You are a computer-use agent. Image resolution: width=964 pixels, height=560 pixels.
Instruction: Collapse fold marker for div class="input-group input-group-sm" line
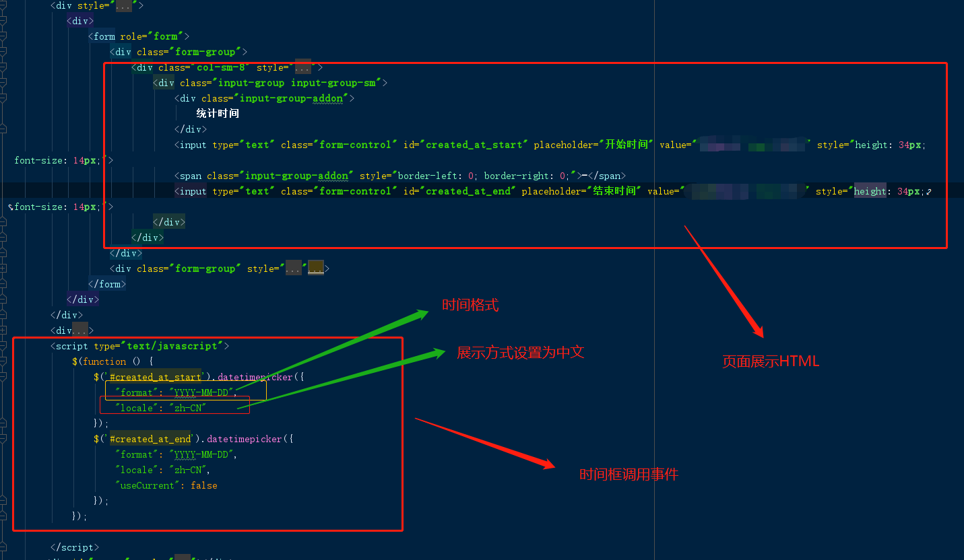3,83
